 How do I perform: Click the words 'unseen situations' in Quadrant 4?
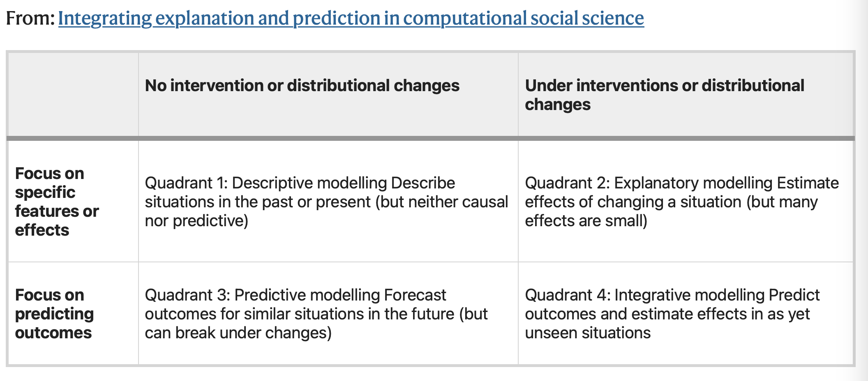click(x=588, y=333)
